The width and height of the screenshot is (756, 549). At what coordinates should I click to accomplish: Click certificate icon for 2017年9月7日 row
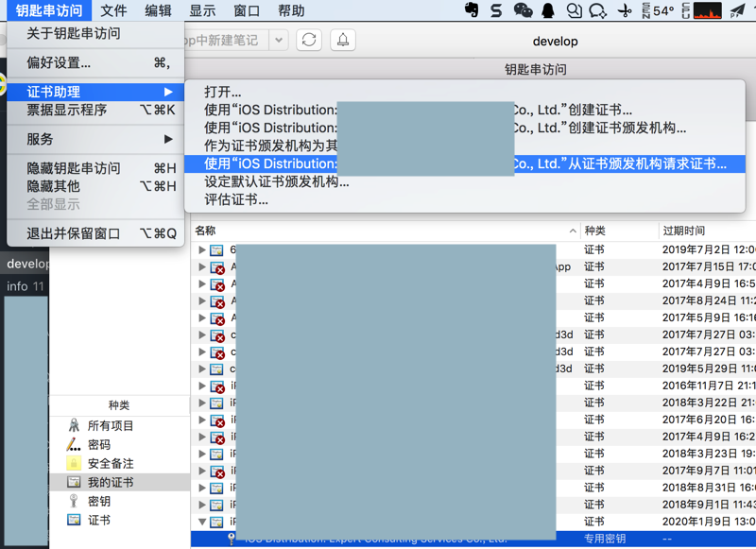click(217, 472)
